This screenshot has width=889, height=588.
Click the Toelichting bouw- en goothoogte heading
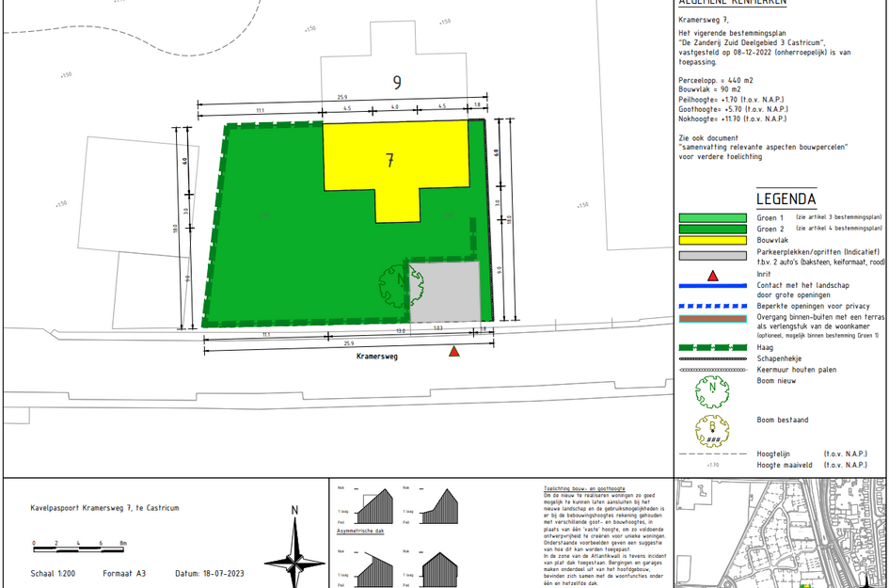pos(584,489)
